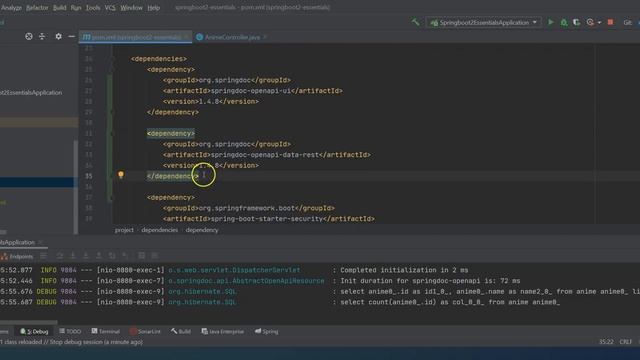
Task: Run with coverage shield icon
Action: (576, 22)
